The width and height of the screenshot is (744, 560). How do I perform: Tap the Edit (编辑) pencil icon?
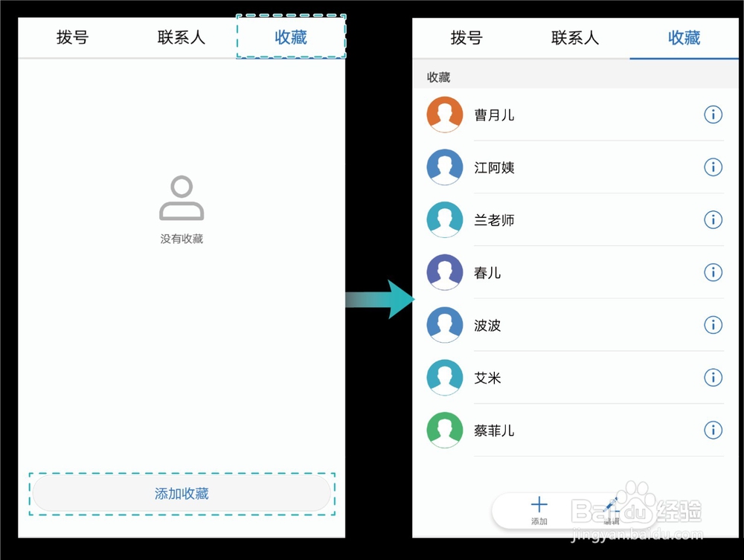612,504
